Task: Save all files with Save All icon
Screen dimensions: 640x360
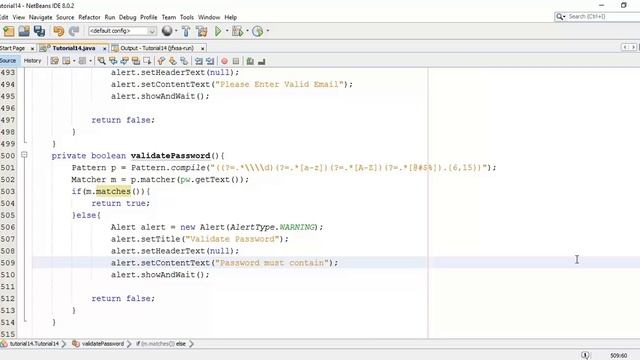Action: (40, 31)
